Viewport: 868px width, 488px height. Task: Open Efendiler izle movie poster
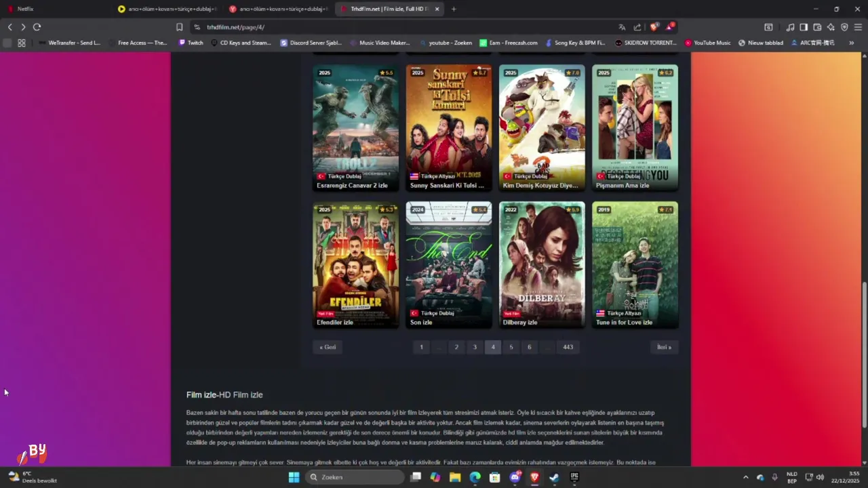356,265
